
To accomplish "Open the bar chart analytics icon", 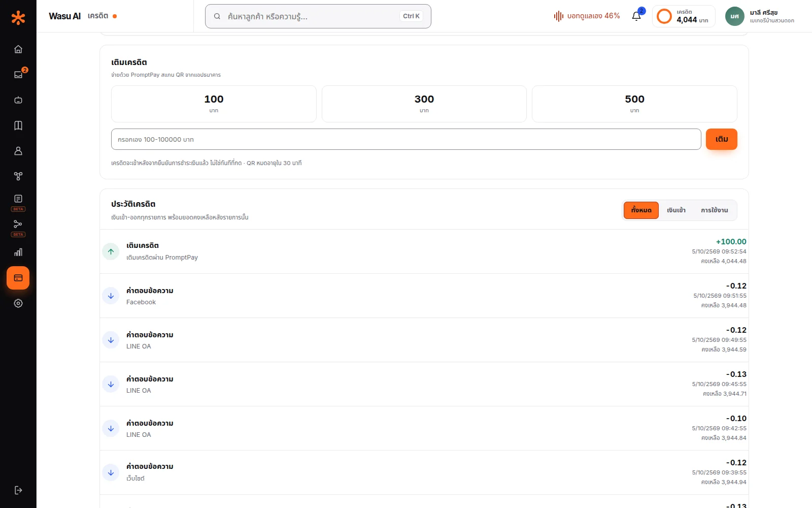I will coord(18,252).
